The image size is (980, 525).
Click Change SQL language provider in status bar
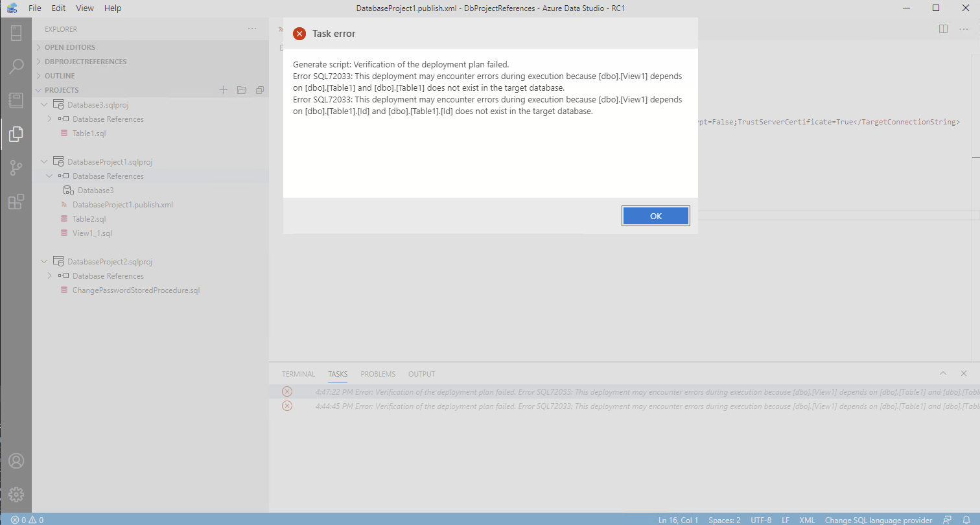click(878, 520)
